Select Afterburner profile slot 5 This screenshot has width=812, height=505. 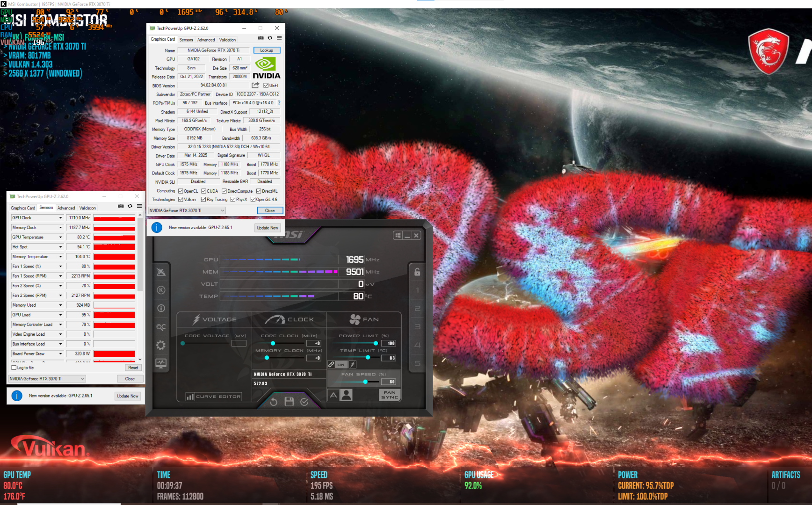[x=417, y=363]
